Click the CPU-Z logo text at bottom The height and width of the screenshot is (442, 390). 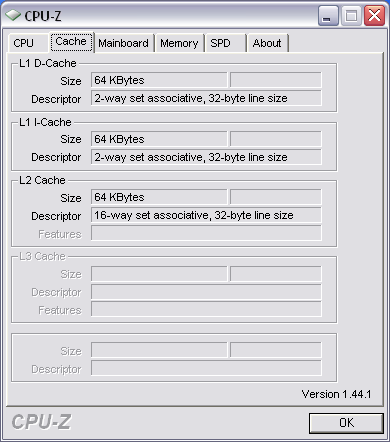[41, 422]
